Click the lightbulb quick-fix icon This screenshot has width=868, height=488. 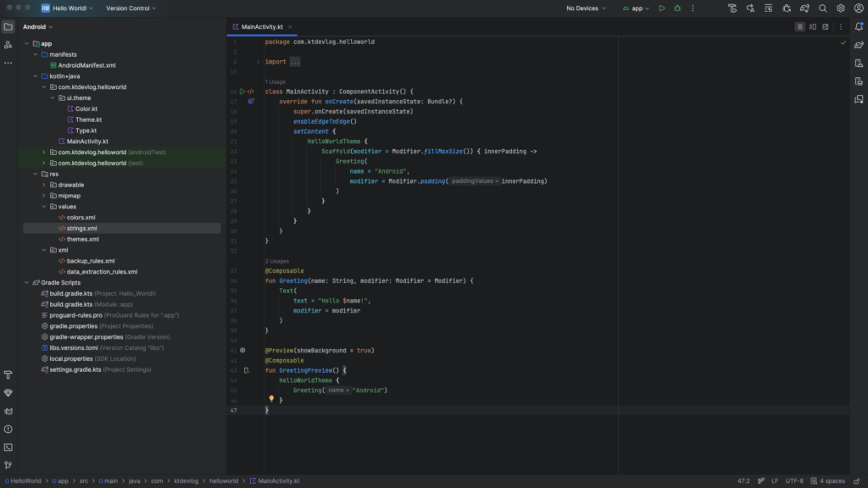click(x=271, y=398)
